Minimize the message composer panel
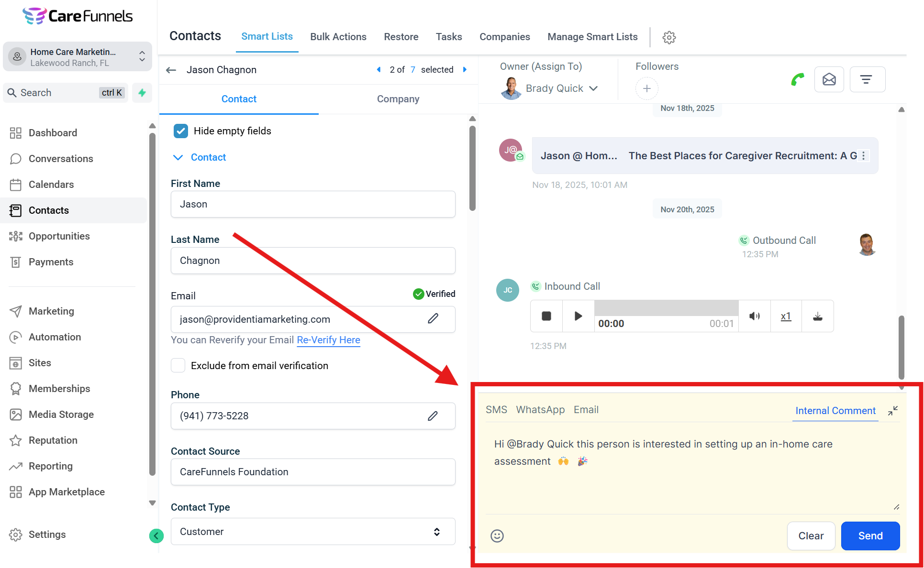924x568 pixels. click(x=893, y=411)
